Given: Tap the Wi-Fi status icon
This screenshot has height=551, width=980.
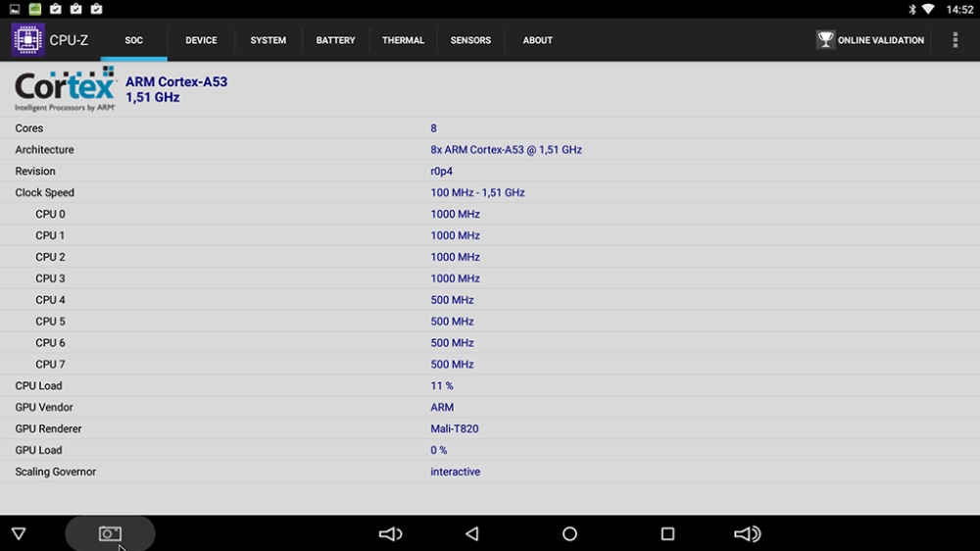Looking at the screenshot, I should pos(928,9).
